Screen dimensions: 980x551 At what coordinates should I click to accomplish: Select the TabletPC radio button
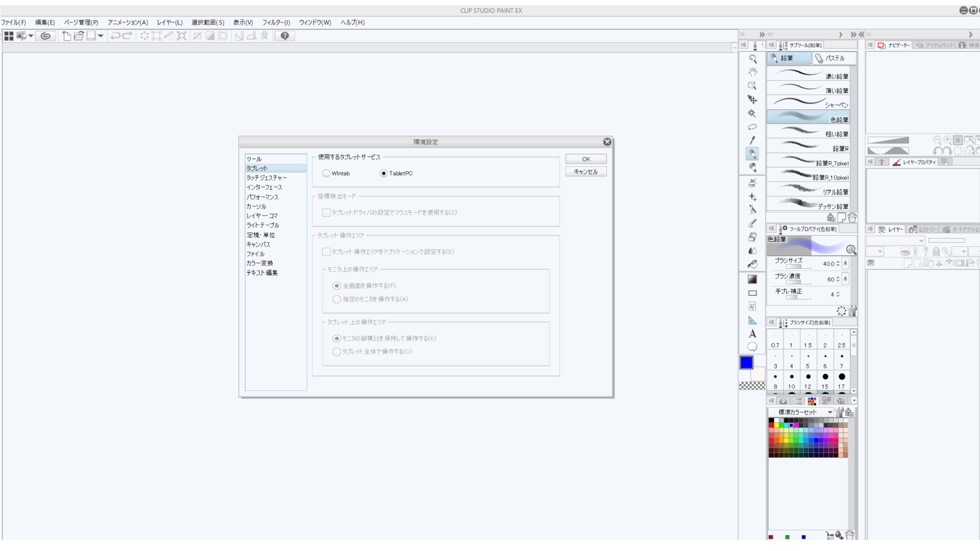point(384,173)
